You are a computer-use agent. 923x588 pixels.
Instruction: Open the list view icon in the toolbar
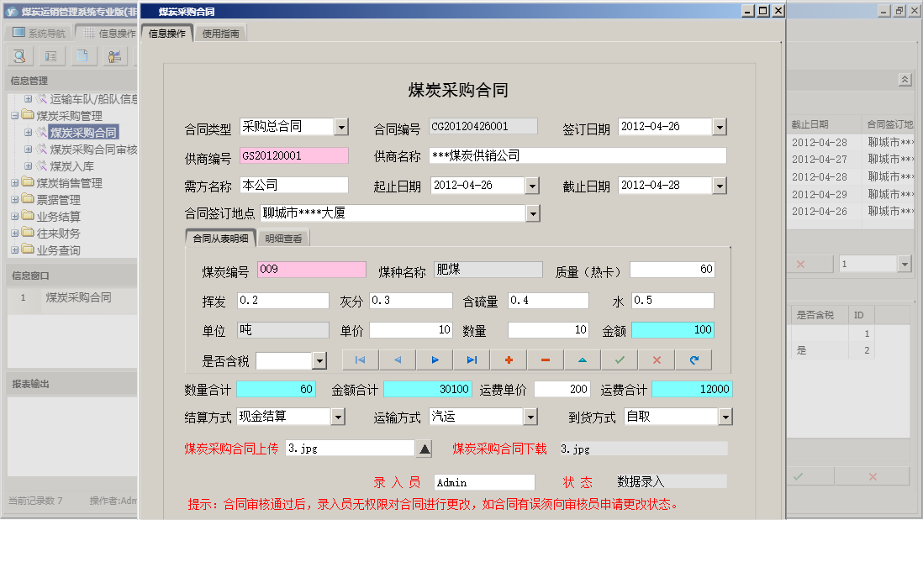(51, 55)
